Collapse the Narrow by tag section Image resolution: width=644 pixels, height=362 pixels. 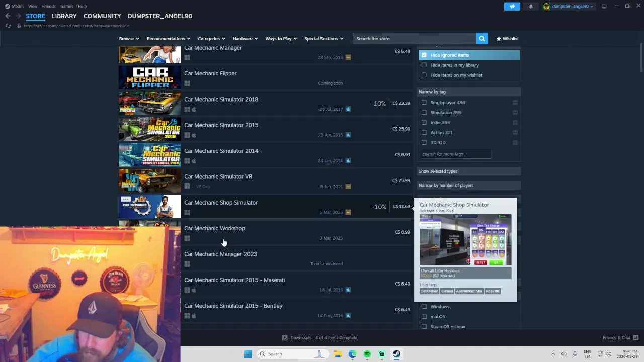coord(469,92)
